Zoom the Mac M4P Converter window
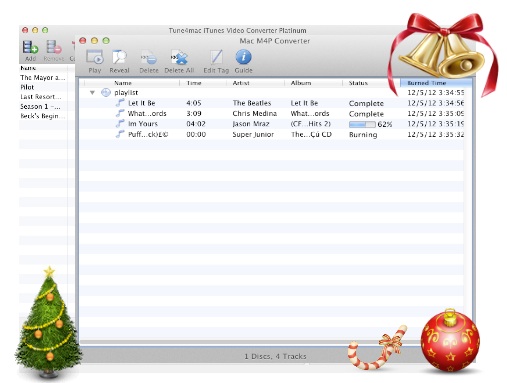 click(x=106, y=41)
